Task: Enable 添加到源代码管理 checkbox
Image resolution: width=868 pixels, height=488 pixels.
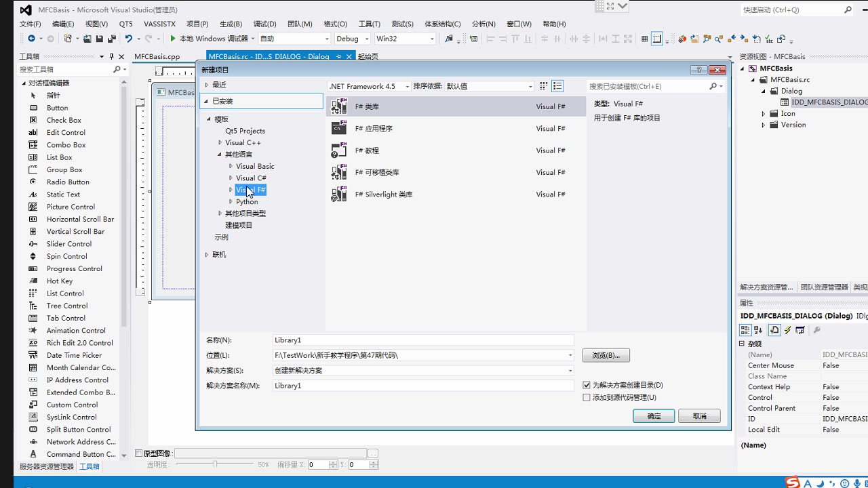Action: tap(587, 397)
